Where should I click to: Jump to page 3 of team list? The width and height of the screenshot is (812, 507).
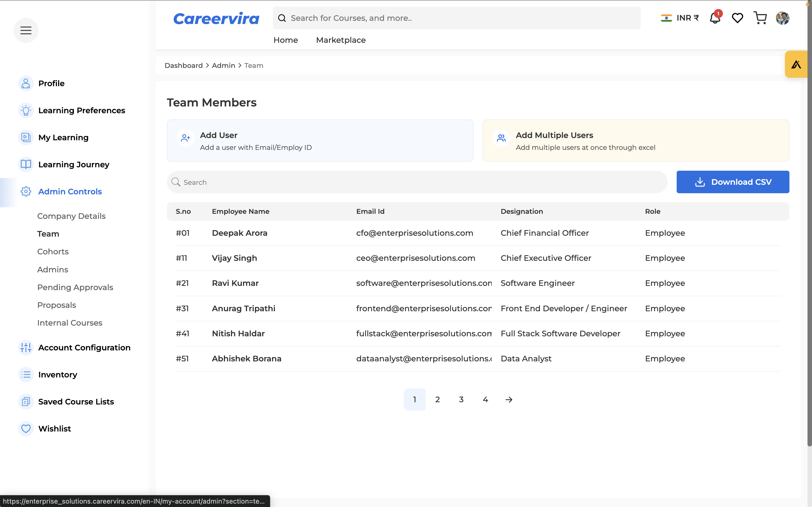461,400
